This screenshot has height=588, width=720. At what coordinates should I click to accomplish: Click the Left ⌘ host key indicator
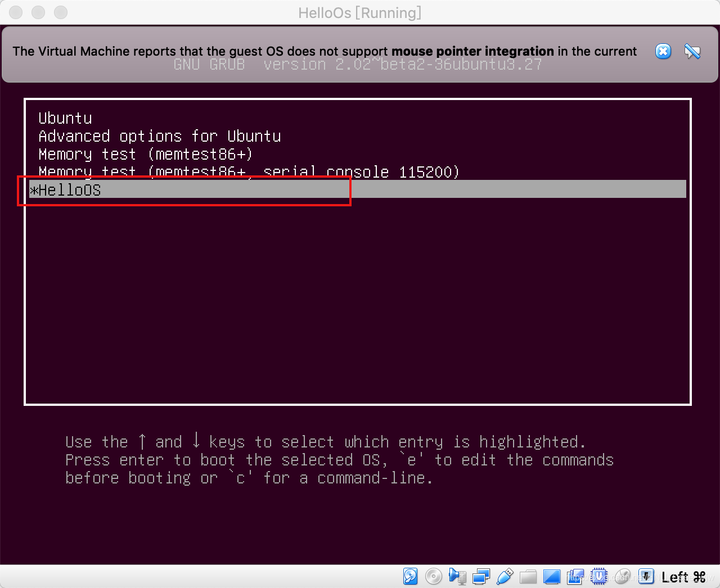point(683,577)
